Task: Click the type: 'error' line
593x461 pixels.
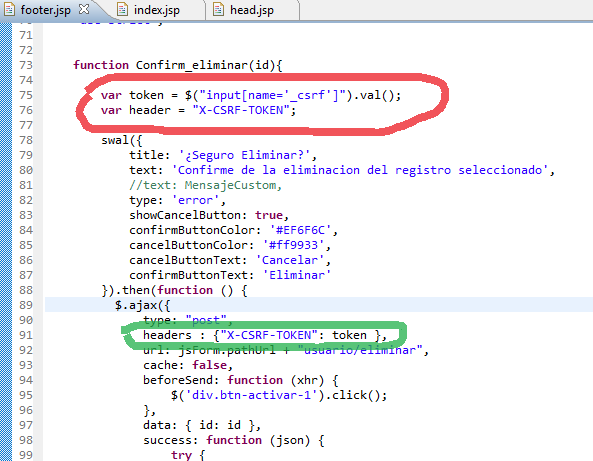Action: click(x=177, y=200)
